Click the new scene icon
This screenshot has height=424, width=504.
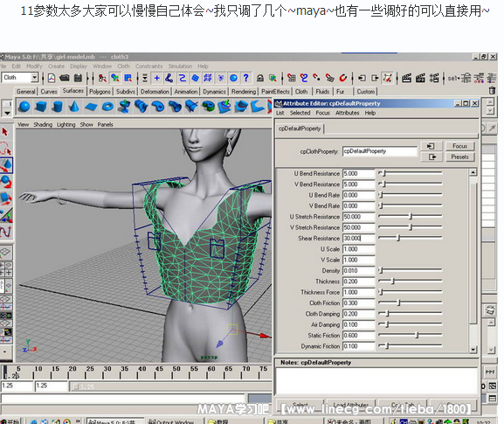tap(52, 78)
